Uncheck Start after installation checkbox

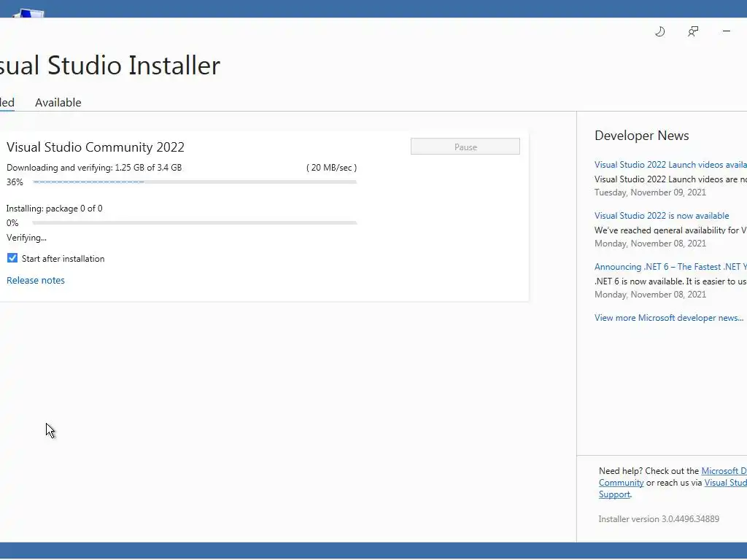[12, 258]
